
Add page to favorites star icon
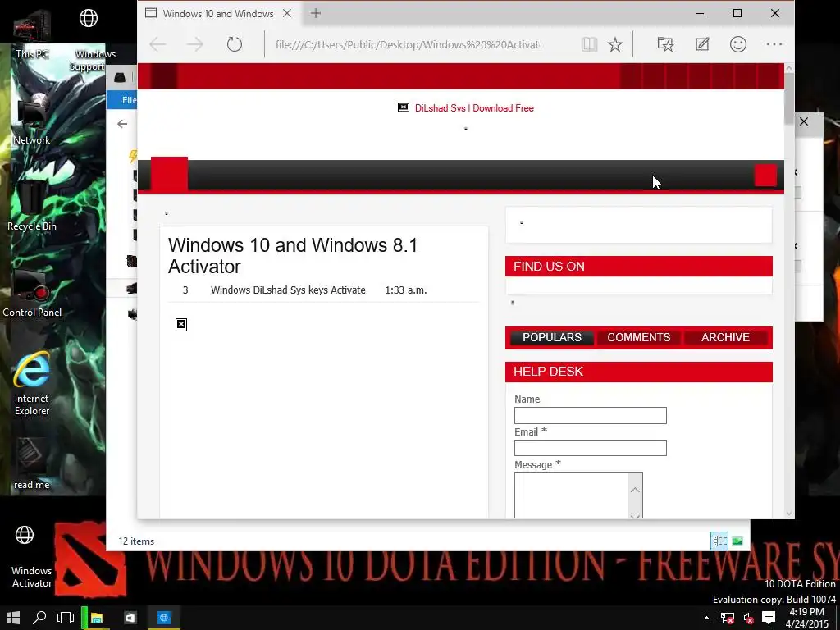pyautogui.click(x=615, y=44)
